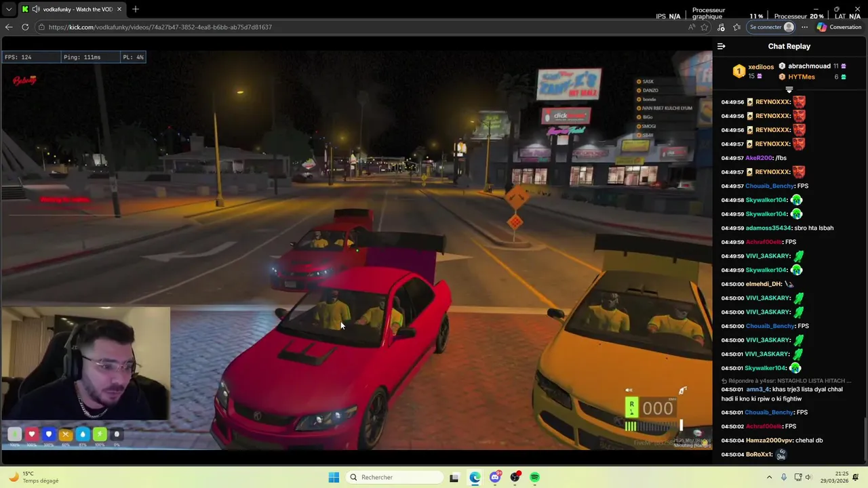Select timestamp 04:50:02 in chat

[x=732, y=426]
